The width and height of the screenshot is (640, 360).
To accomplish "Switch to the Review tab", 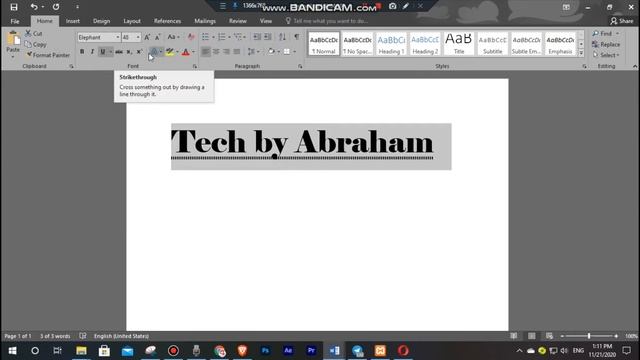I will coord(238,21).
